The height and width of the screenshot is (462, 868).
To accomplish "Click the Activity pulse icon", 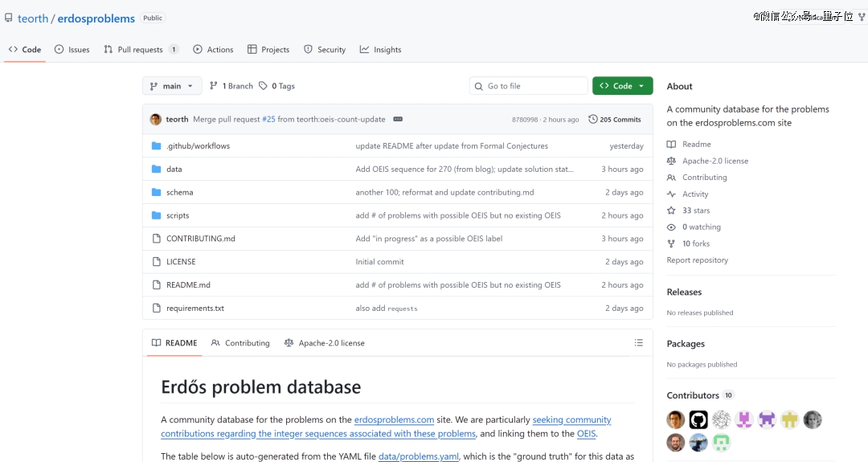I will 671,194.
